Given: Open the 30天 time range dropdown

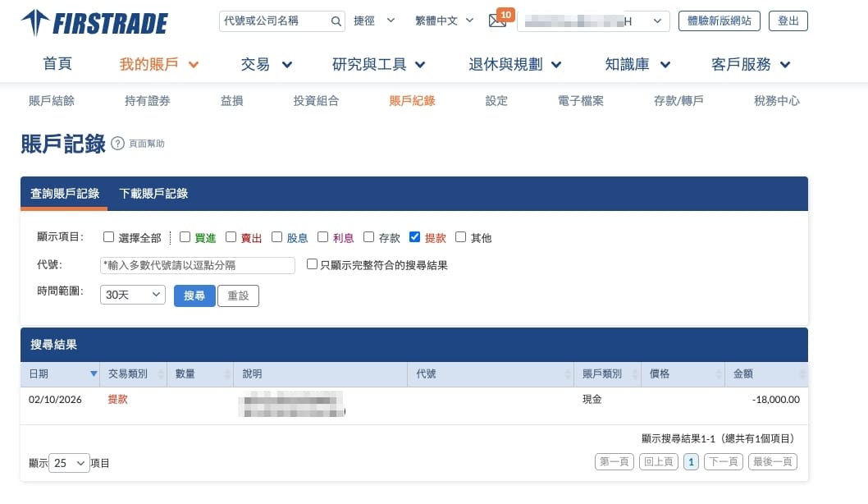Looking at the screenshot, I should pos(132,296).
